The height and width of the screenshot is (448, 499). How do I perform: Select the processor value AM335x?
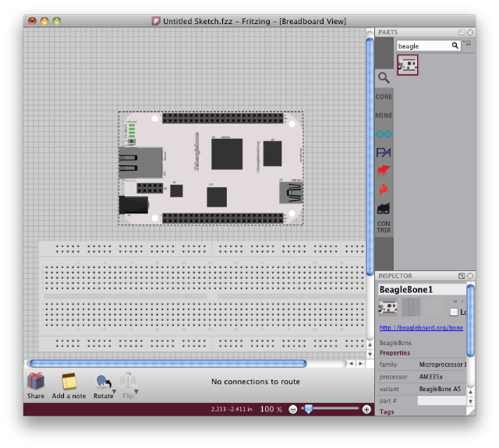(x=431, y=377)
